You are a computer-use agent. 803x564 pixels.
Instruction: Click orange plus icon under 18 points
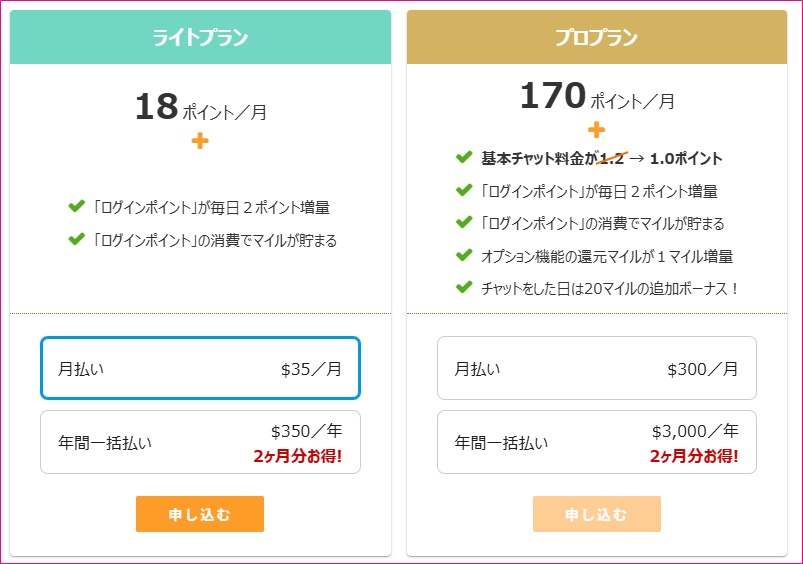[x=200, y=141]
